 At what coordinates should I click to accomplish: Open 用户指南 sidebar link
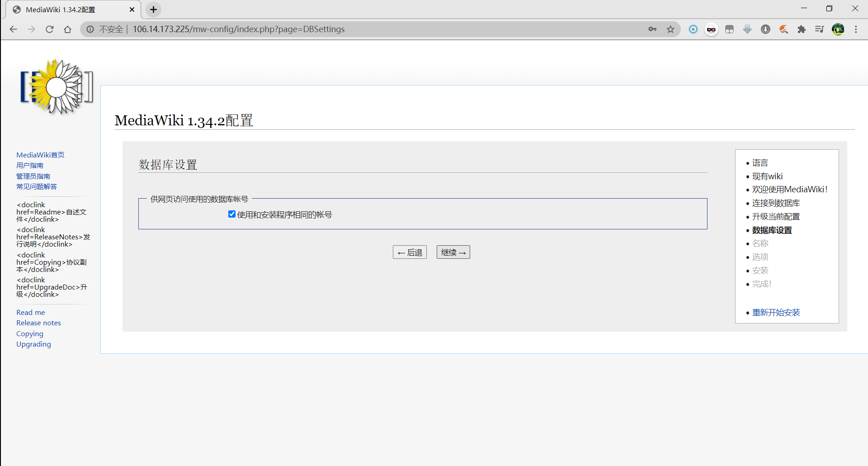point(30,166)
